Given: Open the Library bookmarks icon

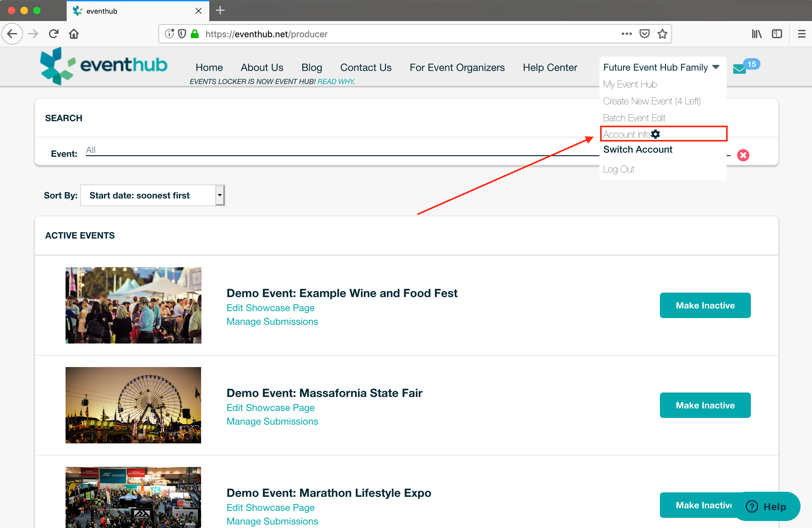Looking at the screenshot, I should click(x=756, y=34).
